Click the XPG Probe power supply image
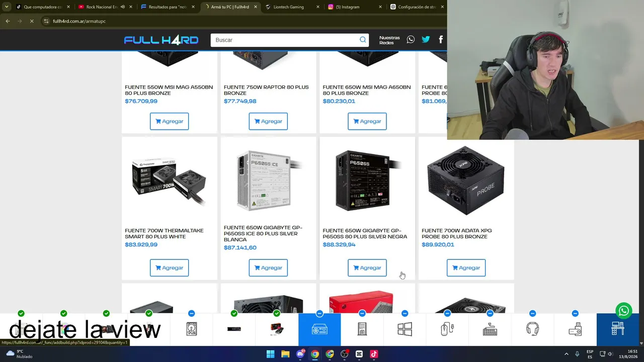 (466, 181)
